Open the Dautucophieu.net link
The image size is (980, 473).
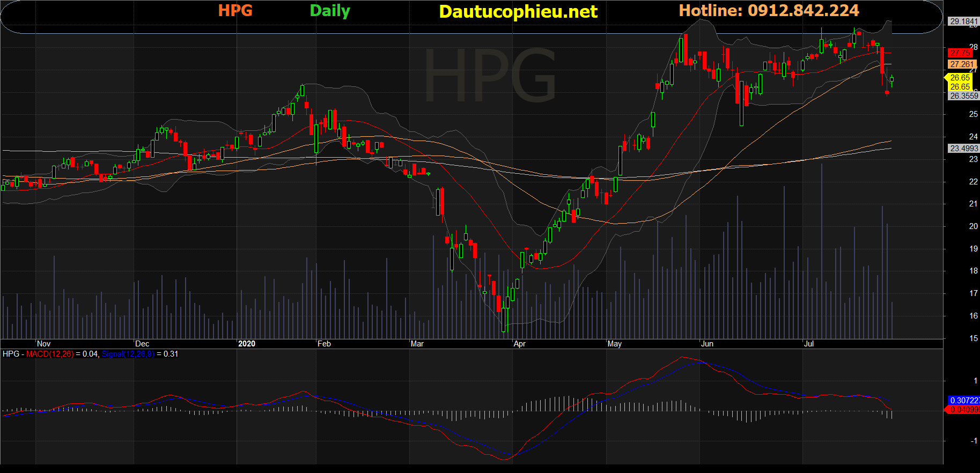pyautogui.click(x=518, y=12)
